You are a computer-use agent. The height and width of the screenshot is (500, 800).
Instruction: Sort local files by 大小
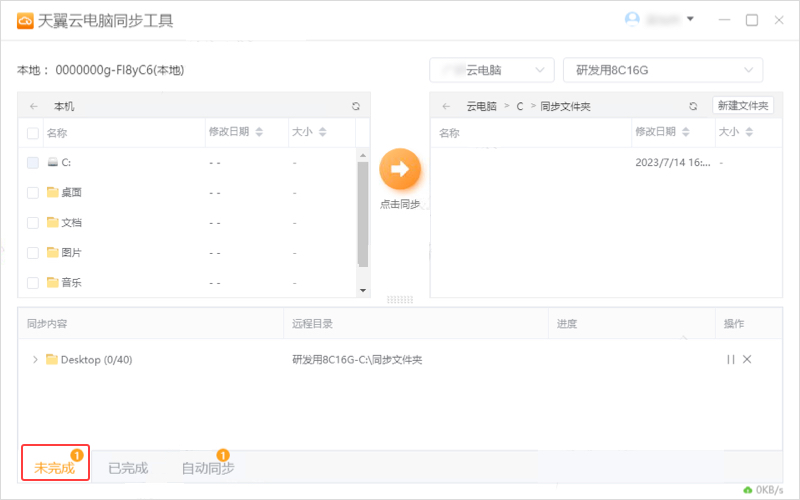click(x=322, y=132)
